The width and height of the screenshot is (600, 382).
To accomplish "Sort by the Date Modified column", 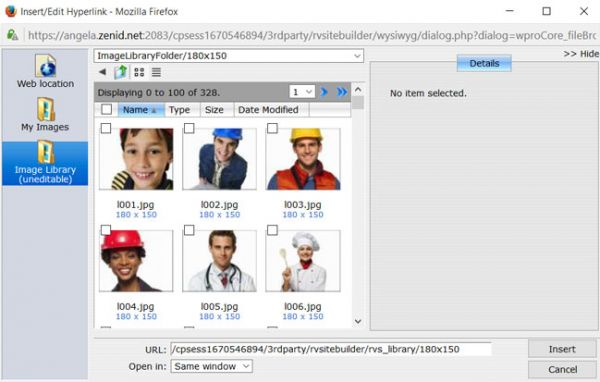I will [268, 110].
